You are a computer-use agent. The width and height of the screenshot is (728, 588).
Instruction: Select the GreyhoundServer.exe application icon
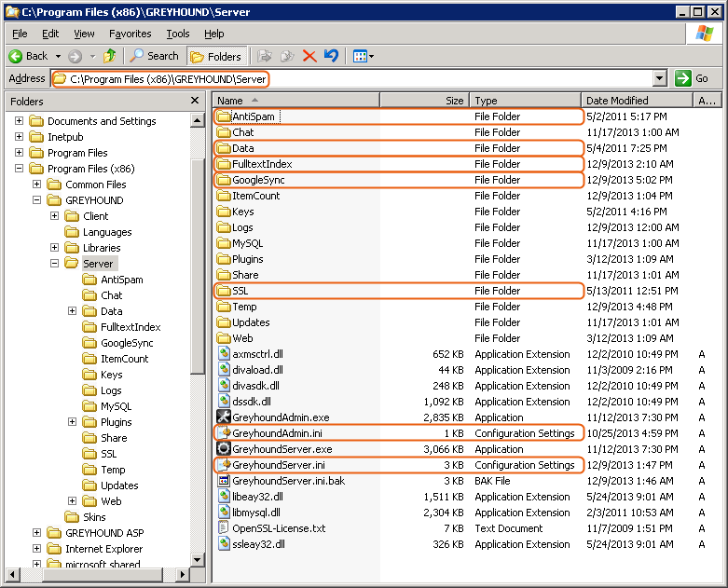(x=225, y=449)
